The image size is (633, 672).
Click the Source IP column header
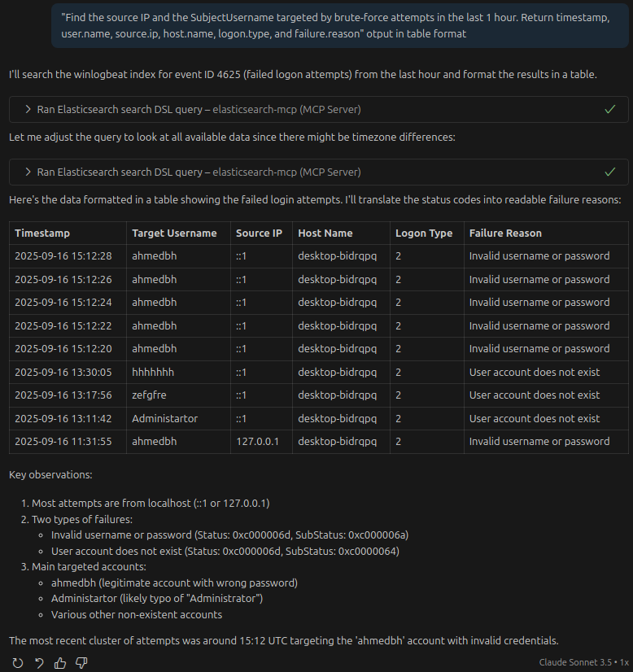(259, 233)
